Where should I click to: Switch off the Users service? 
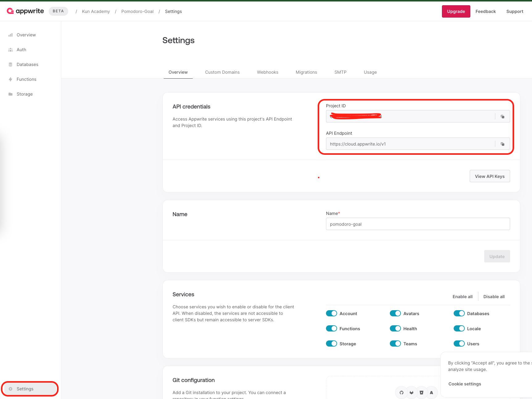[x=459, y=343]
